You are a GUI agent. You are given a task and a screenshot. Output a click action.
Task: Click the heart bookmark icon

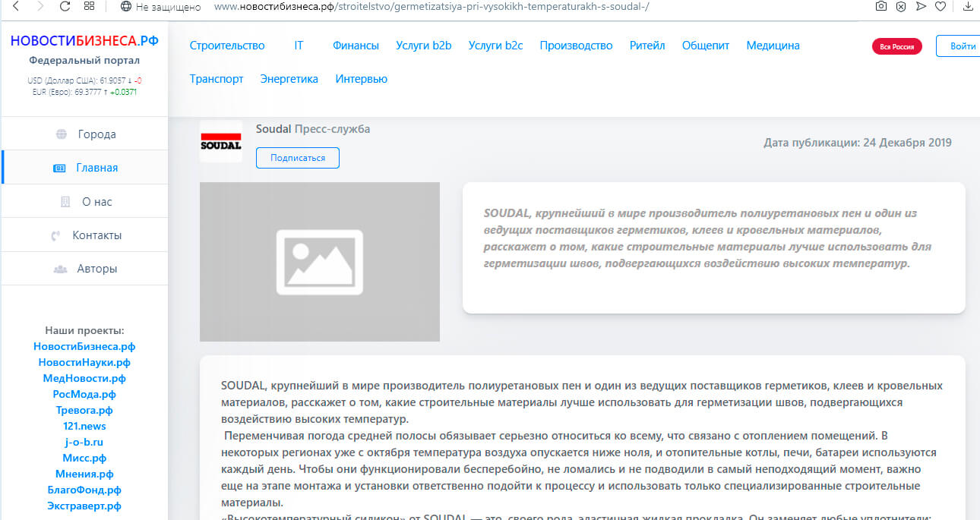click(x=940, y=7)
